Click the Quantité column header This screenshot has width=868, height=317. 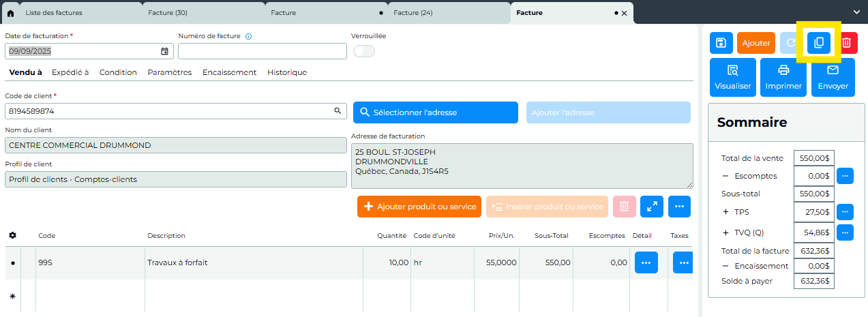(392, 236)
